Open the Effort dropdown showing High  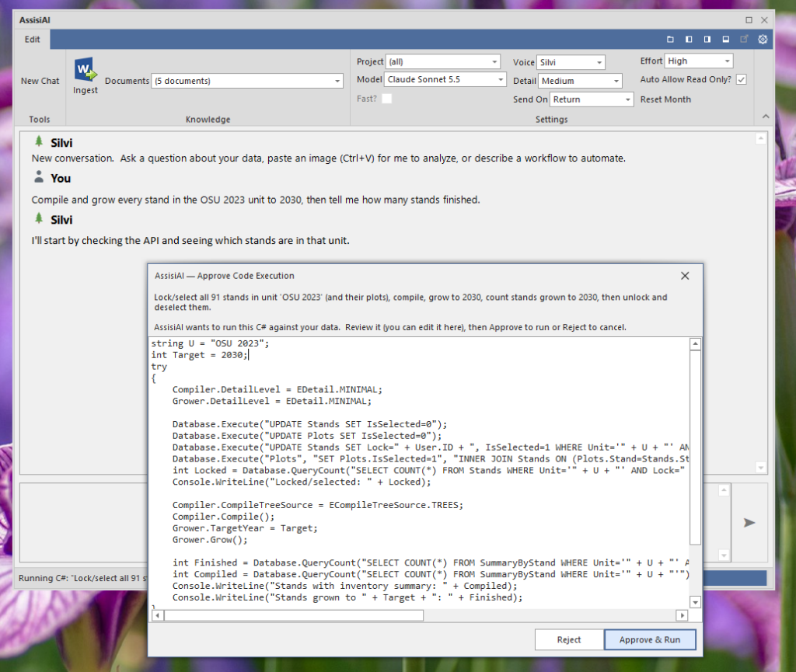699,61
